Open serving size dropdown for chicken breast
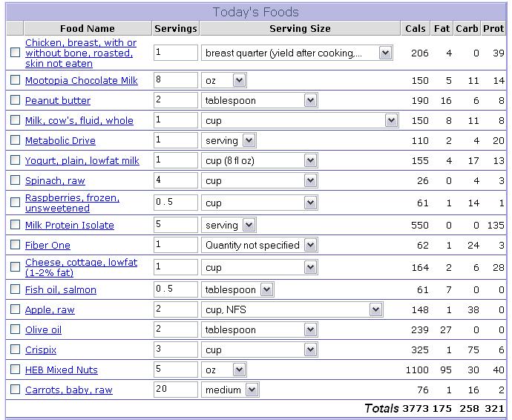 tap(385, 53)
